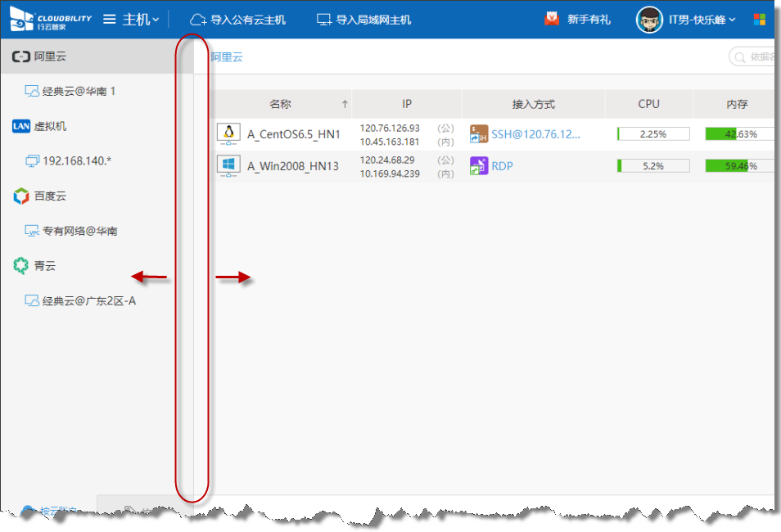The image size is (781, 532).
Task: Select 经典云@华南 1 node
Action: point(79,91)
